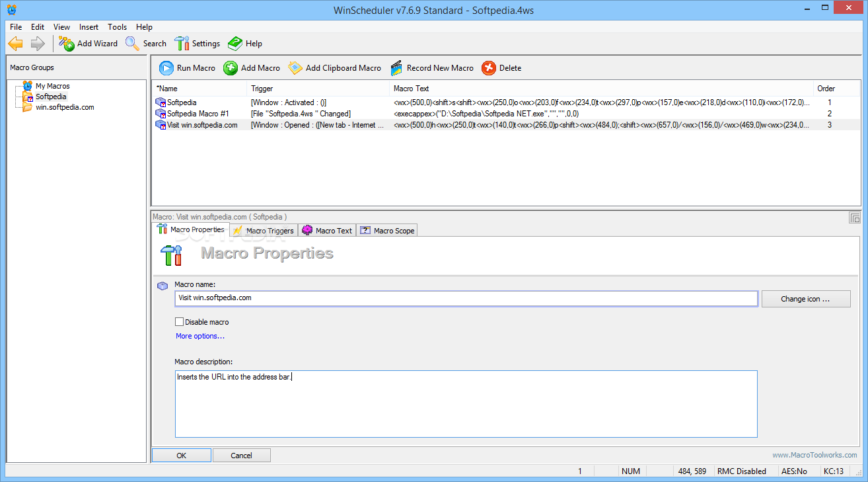The image size is (868, 482).
Task: Click the OK button
Action: click(182, 456)
